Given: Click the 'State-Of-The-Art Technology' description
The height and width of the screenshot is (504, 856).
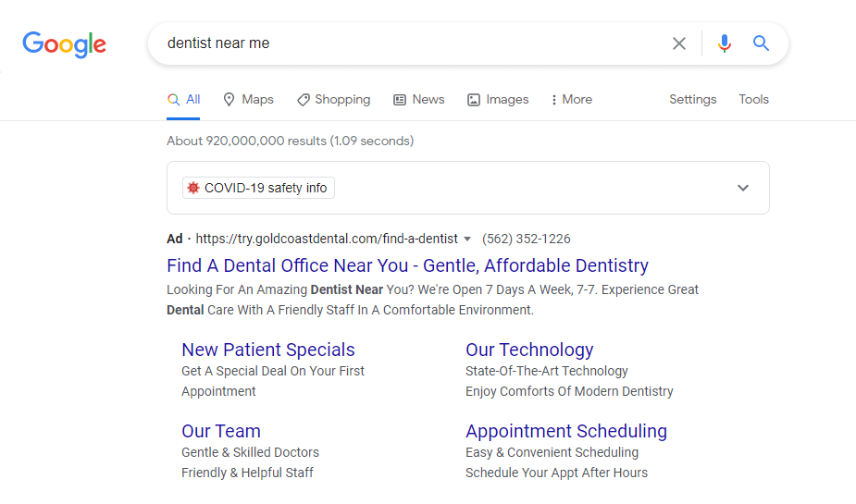Looking at the screenshot, I should point(547,371).
